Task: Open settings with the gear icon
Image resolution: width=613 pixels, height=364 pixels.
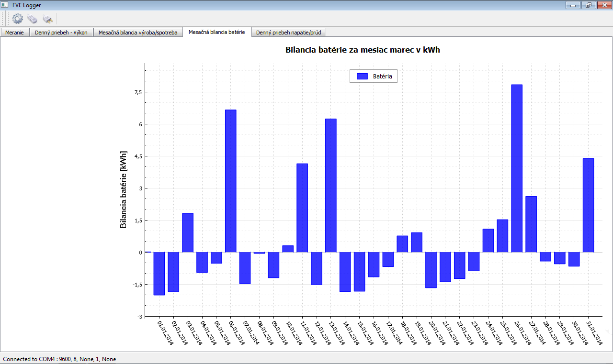Action: pyautogui.click(x=18, y=19)
